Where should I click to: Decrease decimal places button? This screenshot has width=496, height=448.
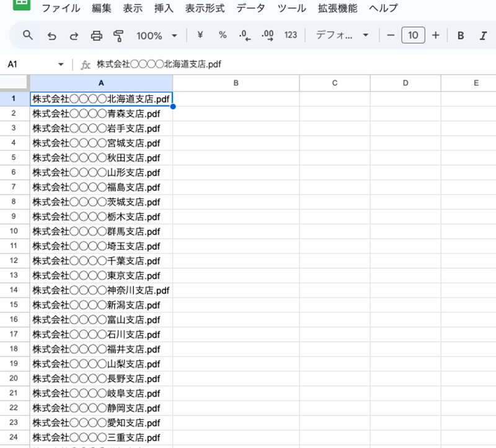click(x=245, y=35)
